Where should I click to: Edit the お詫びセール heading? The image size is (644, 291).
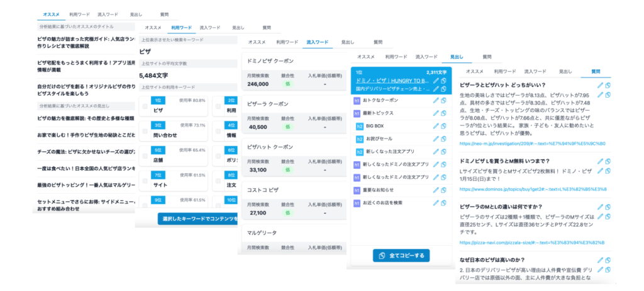(436, 139)
